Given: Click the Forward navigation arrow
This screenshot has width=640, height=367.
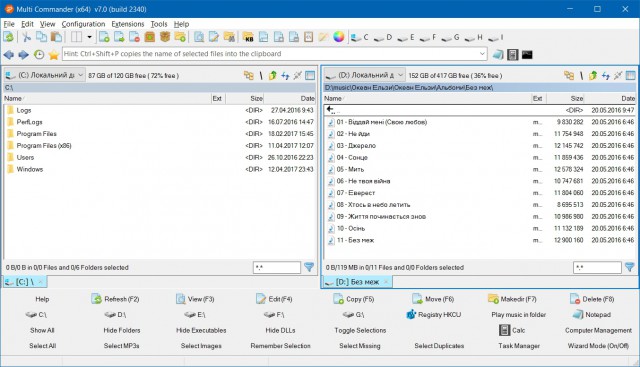Looking at the screenshot, I should 23,54.
